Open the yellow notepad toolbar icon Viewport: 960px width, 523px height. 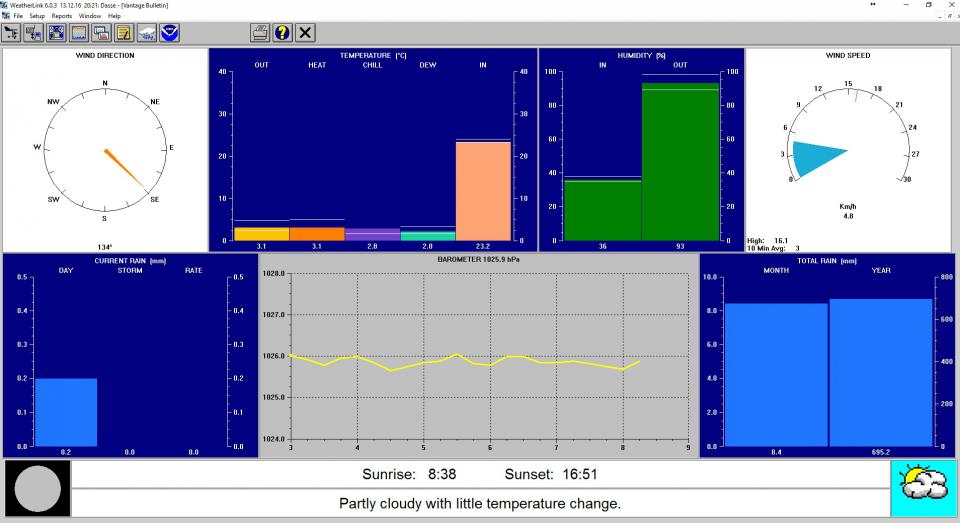[124, 33]
